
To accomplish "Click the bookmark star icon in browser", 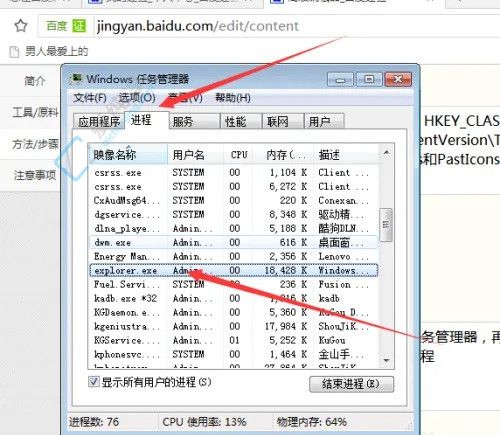I will 21,26.
